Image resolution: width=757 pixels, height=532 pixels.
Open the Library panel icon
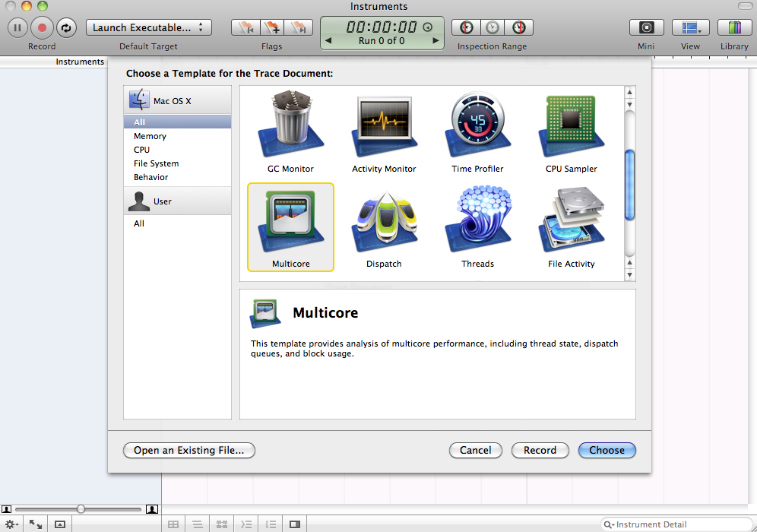point(734,28)
